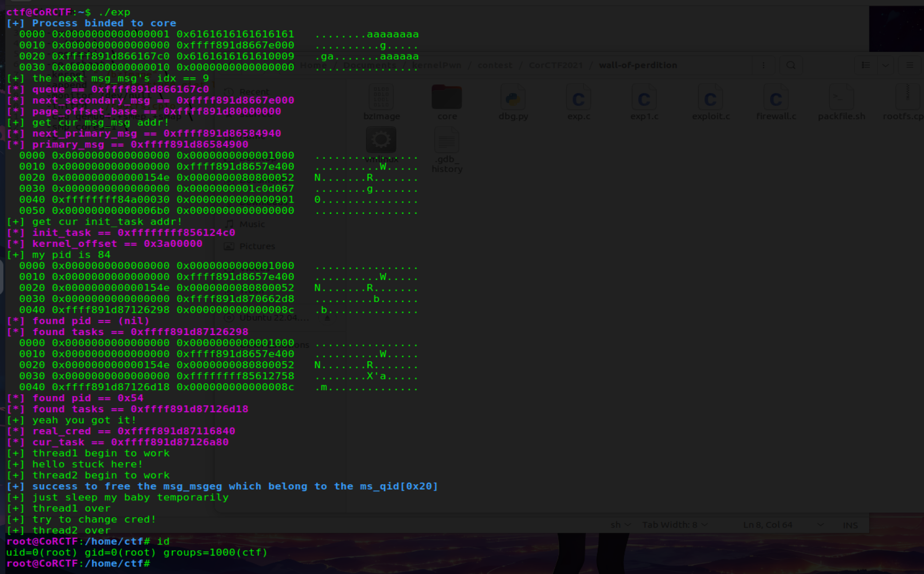Viewport: 924px width, 574px height.
Task: Click the contest breadcrumb in path
Action: coord(495,65)
